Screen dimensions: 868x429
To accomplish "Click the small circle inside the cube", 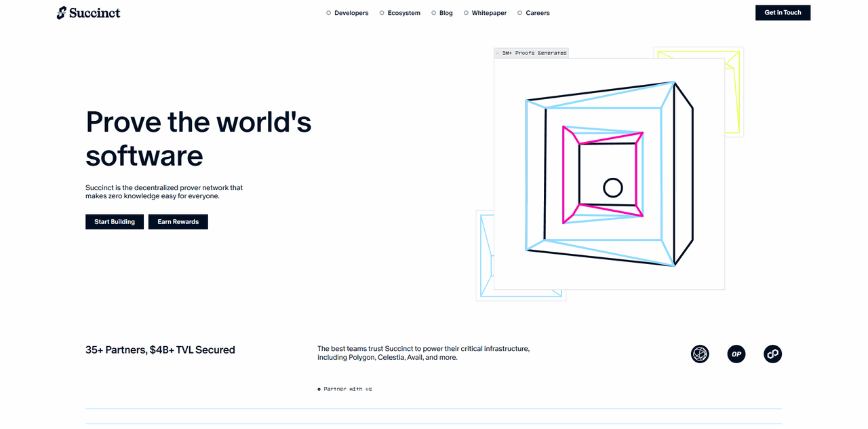I will [613, 188].
